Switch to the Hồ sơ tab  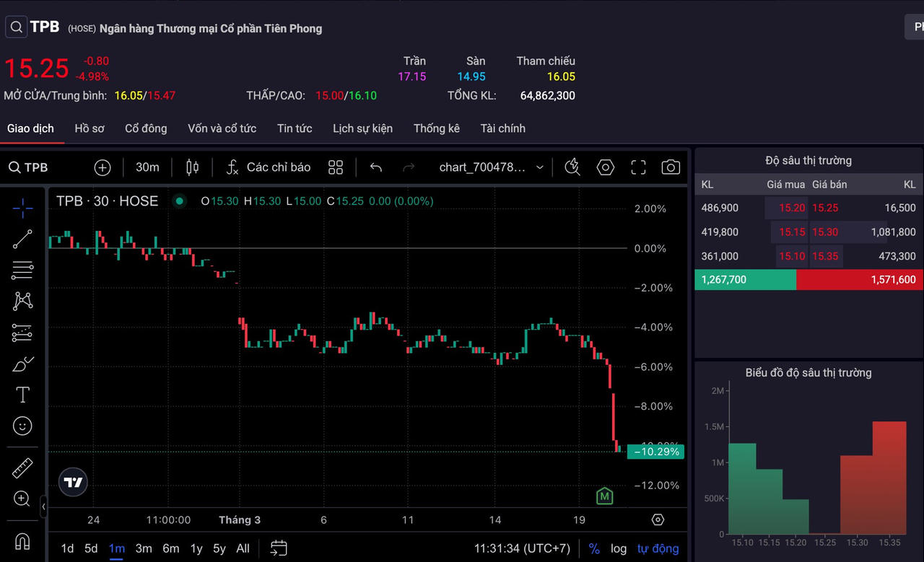(x=90, y=128)
